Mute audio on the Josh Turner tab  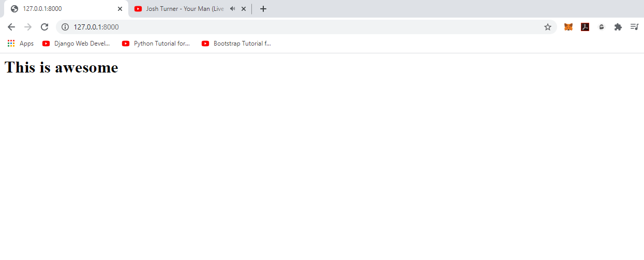point(232,9)
